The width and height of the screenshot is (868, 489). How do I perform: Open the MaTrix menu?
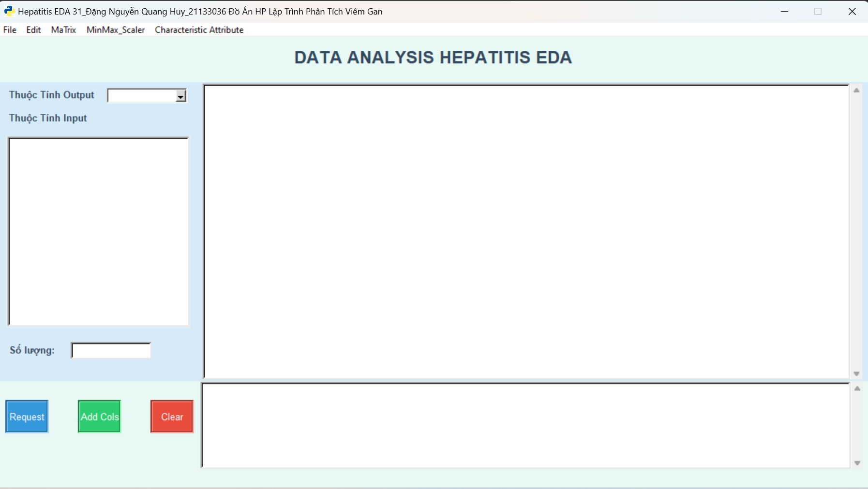click(x=63, y=30)
